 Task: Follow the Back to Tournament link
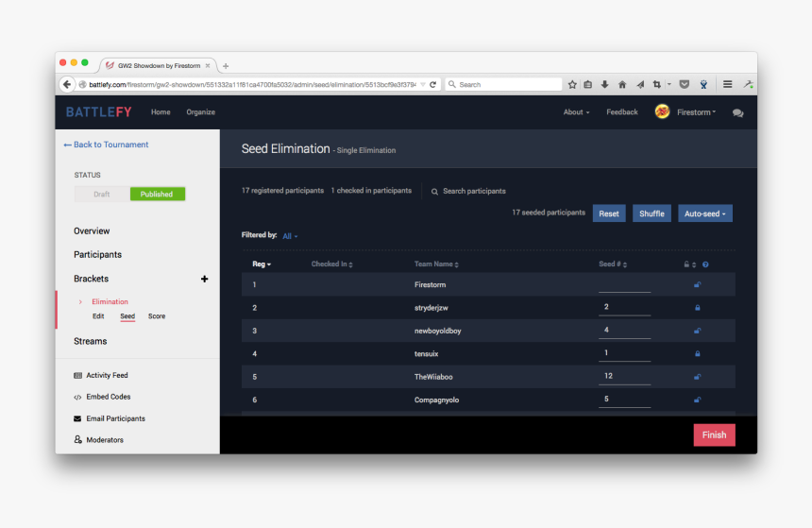click(x=106, y=145)
